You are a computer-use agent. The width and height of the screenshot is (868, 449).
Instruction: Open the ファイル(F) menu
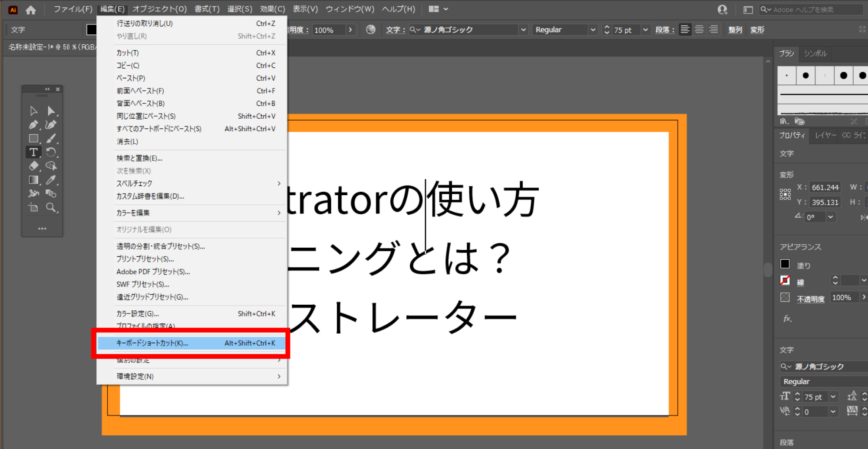73,9
